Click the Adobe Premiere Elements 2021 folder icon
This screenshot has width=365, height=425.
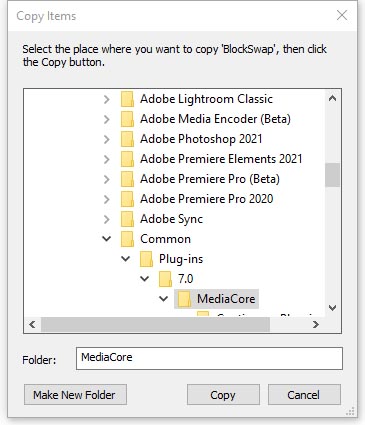127,159
